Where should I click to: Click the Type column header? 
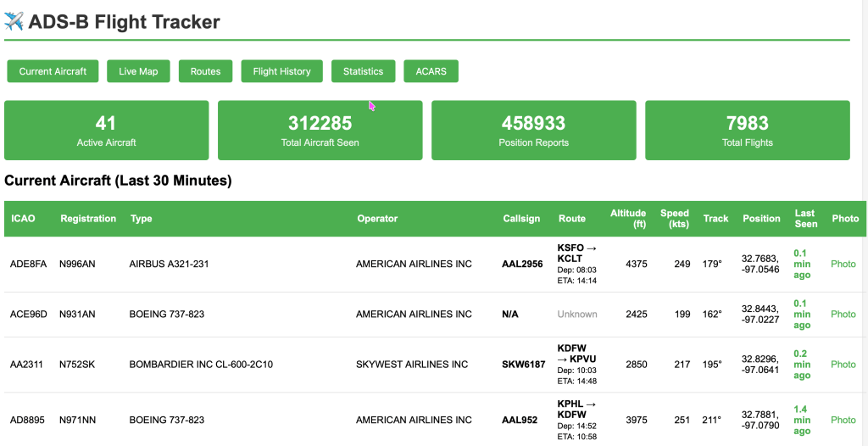(x=142, y=218)
